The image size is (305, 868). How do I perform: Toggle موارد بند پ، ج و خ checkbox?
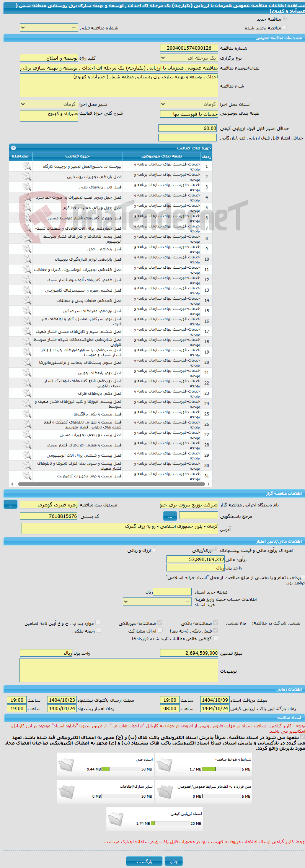point(98,623)
